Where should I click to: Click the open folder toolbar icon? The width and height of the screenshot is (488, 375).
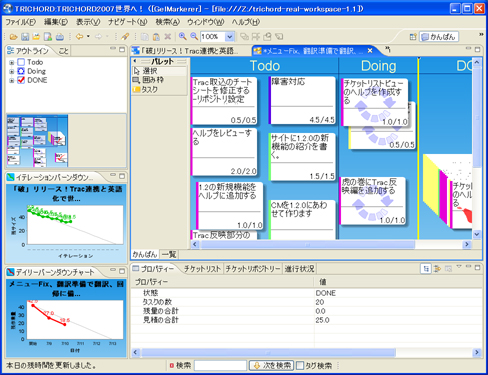pos(14,37)
